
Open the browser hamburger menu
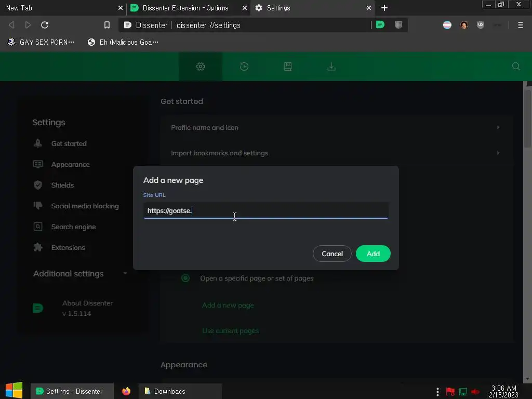click(x=521, y=25)
